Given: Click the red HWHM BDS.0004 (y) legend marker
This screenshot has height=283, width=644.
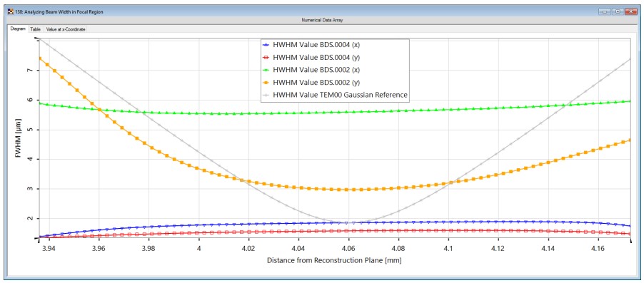Looking at the screenshot, I should (266, 57).
